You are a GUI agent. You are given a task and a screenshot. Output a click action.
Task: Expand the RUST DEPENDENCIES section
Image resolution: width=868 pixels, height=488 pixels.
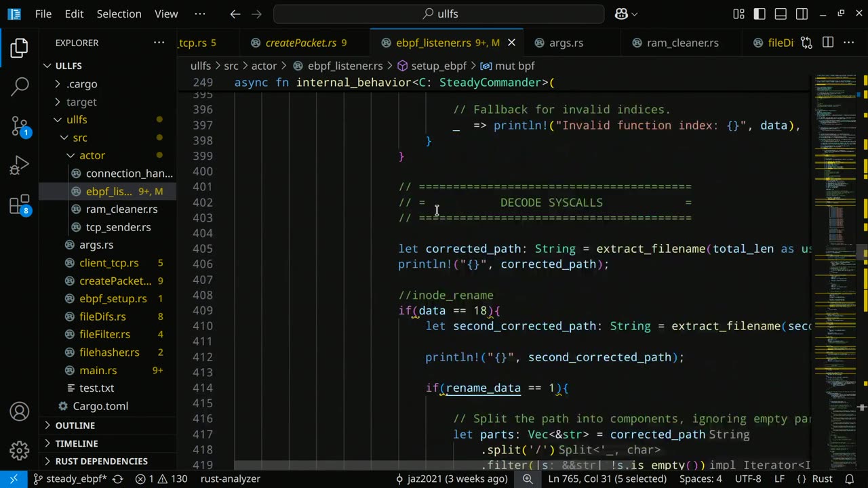pyautogui.click(x=108, y=461)
